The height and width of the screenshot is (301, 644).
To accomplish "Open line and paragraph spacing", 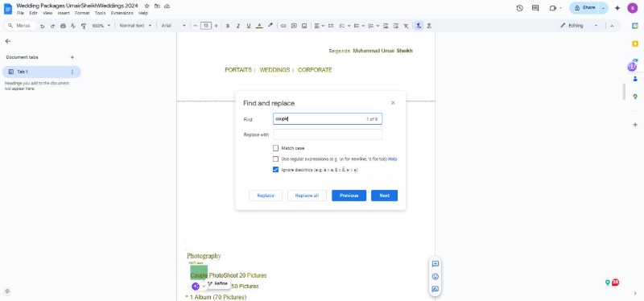I will (x=331, y=26).
